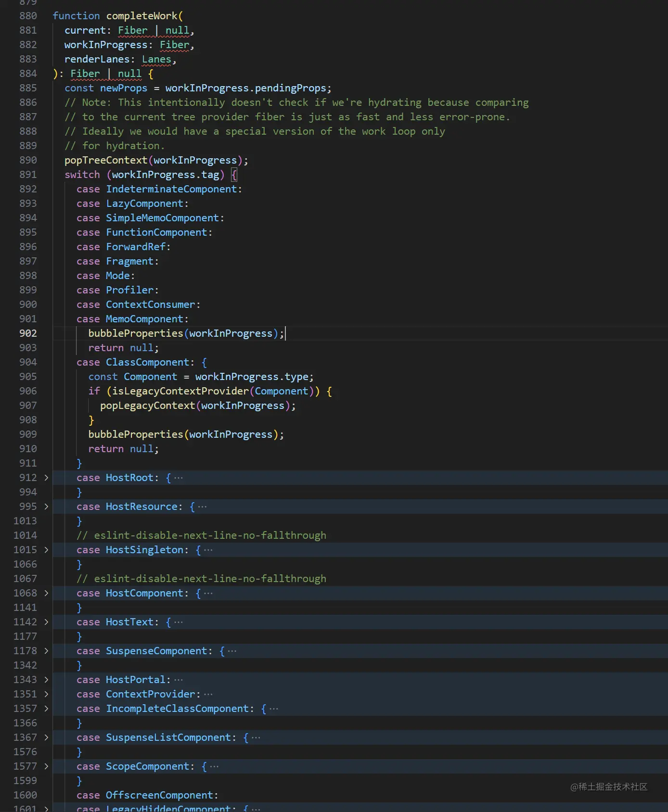
Task: Expand the HostPortal case gutter chevron
Action: click(46, 680)
